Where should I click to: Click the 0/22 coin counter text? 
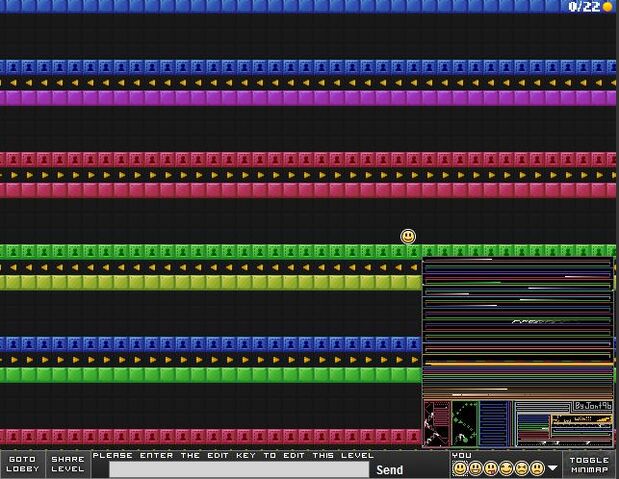[x=585, y=6]
